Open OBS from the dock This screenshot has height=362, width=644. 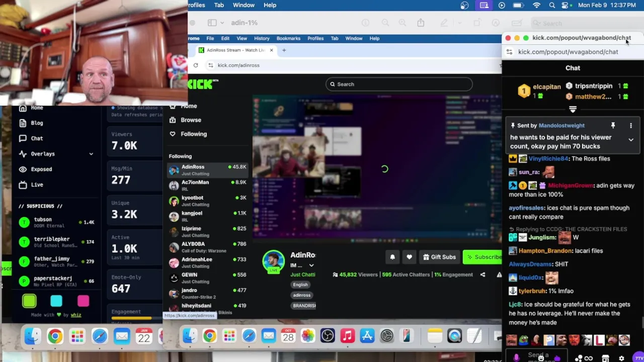(328, 335)
